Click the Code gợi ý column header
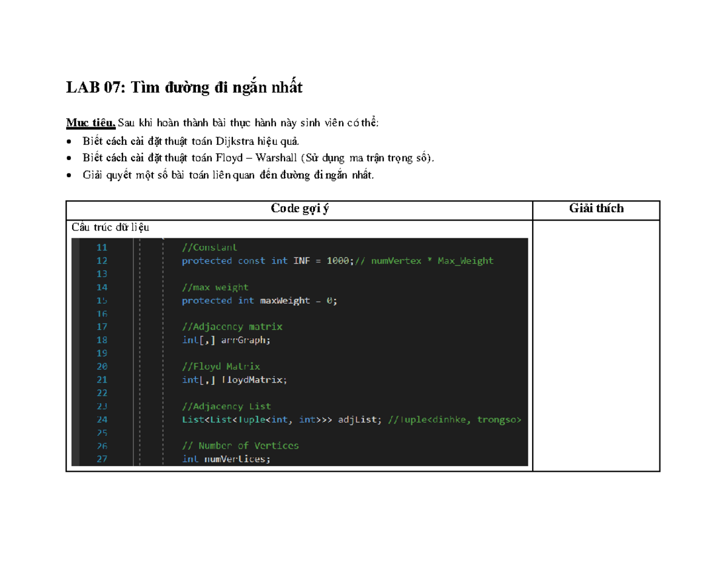The height and width of the screenshot is (562, 728). click(300, 209)
